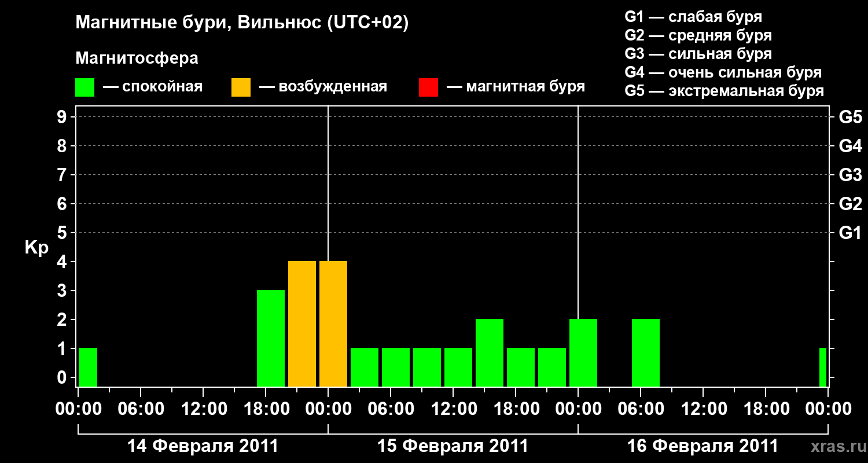Click the '16 Февраля 2011' date label
The image size is (868, 463).
coord(703,446)
